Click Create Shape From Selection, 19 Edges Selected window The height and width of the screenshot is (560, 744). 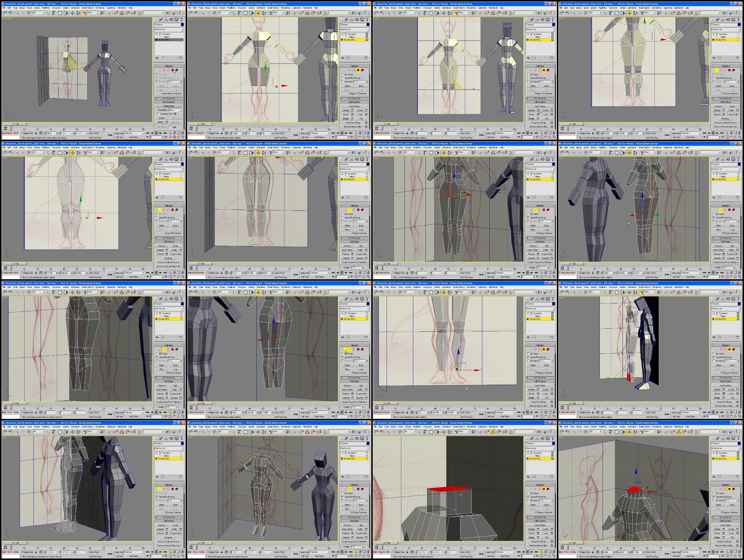click(726, 262)
